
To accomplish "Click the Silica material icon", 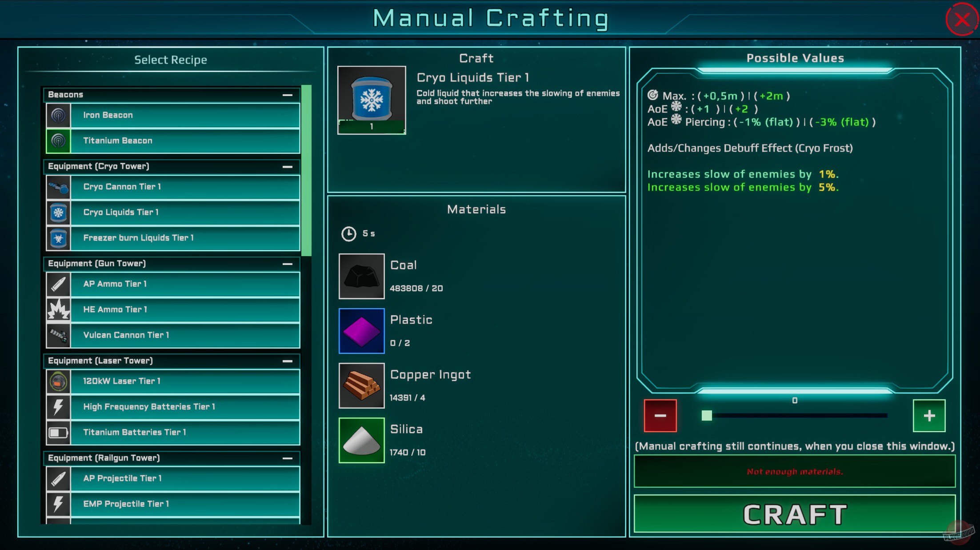I will click(361, 441).
